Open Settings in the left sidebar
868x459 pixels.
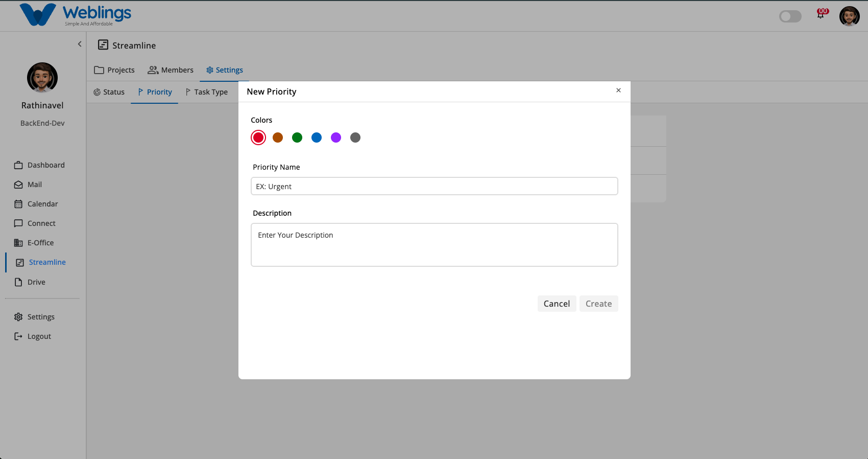pos(34,317)
